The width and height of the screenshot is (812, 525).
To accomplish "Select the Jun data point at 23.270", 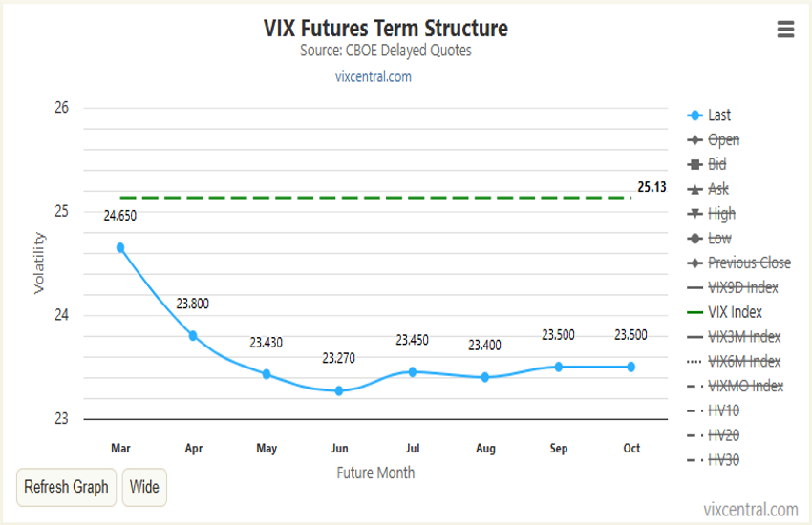I will 339,390.
